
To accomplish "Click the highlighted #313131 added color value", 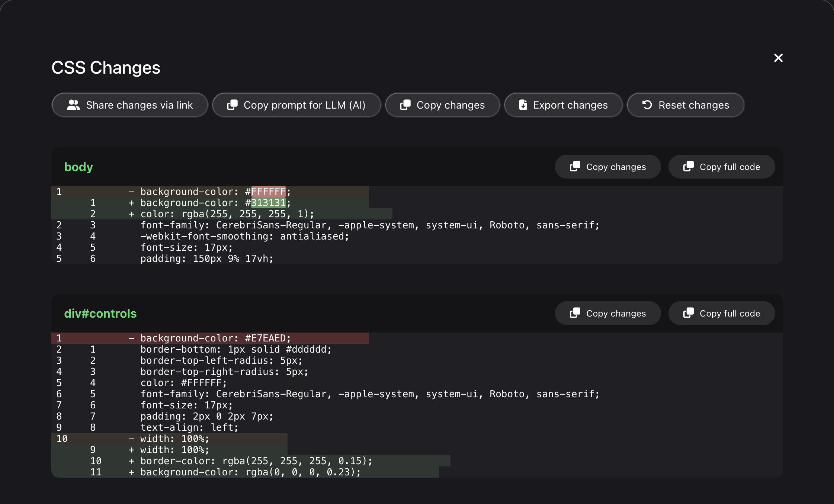I will 268,203.
